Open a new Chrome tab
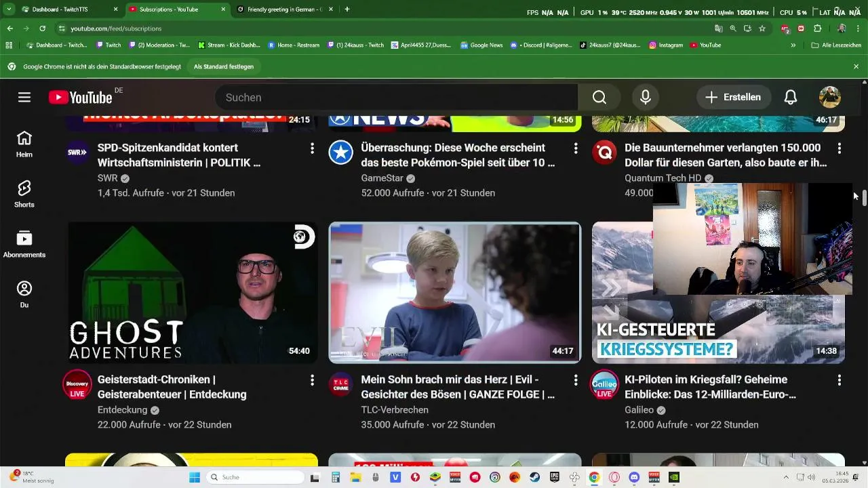The height and width of the screenshot is (488, 868). click(x=347, y=9)
